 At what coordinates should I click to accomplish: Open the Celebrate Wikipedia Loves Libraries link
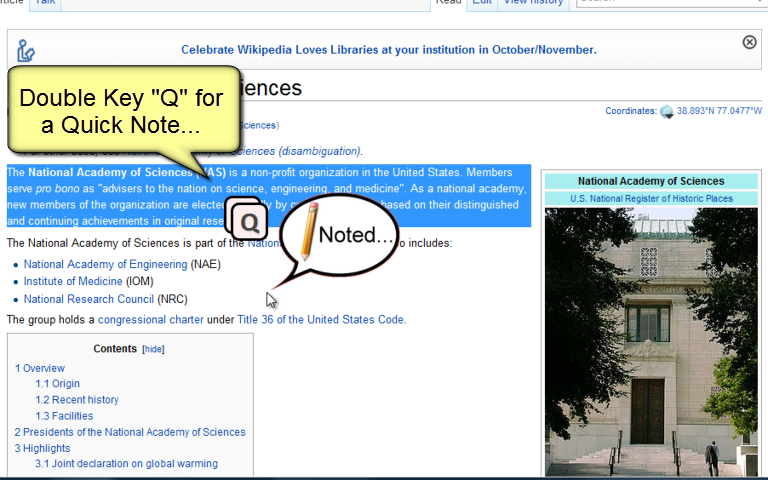[x=389, y=50]
